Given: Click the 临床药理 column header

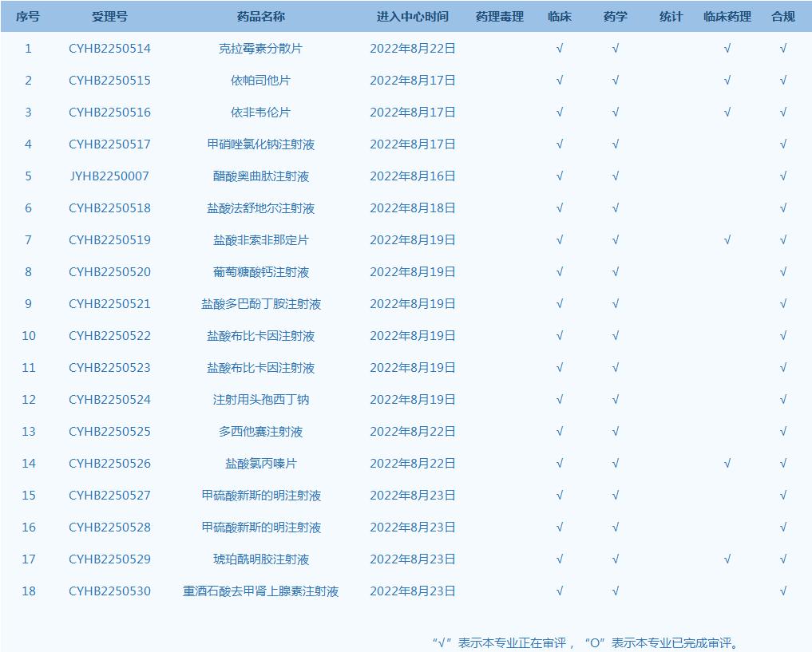Looking at the screenshot, I should (727, 17).
